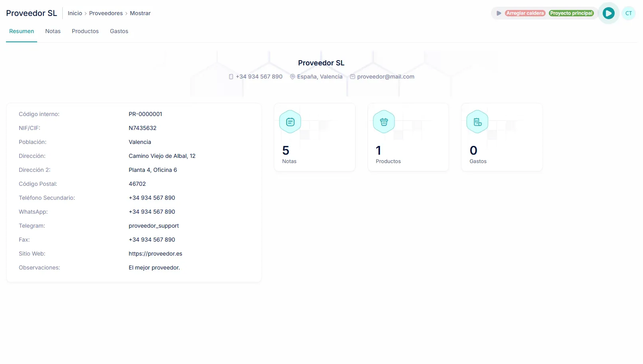Image resolution: width=643 pixels, height=364 pixels.
Task: Click the teal play timer button
Action: pyautogui.click(x=608, y=13)
